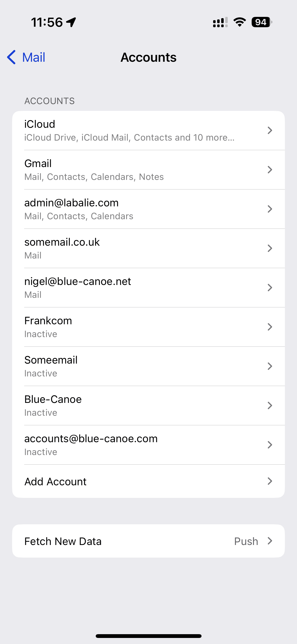
Task: Select the inactive Someemail account
Action: click(148, 366)
